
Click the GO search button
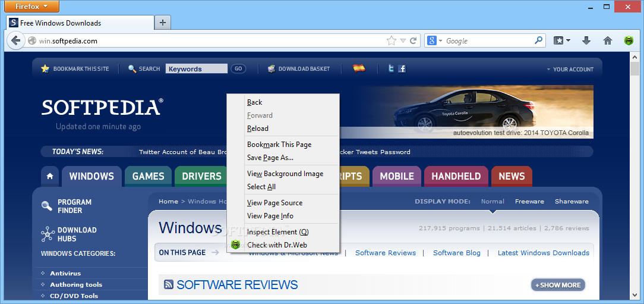pyautogui.click(x=238, y=68)
